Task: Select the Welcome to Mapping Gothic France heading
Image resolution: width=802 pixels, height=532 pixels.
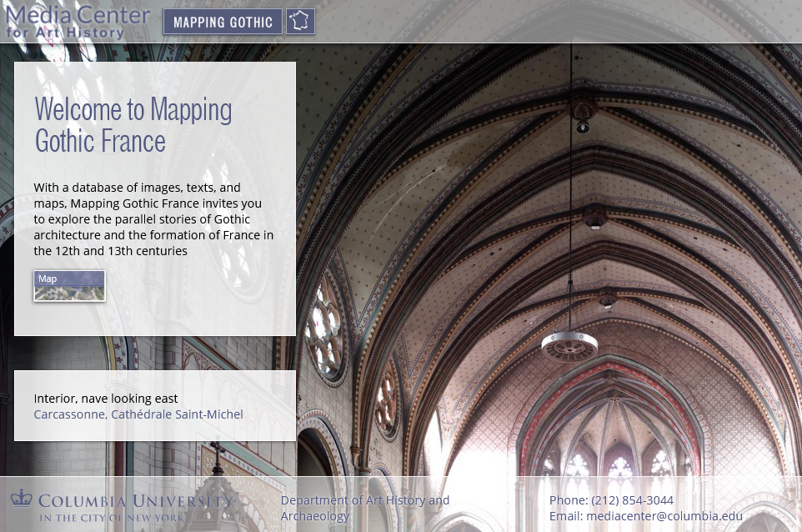Action: point(133,124)
